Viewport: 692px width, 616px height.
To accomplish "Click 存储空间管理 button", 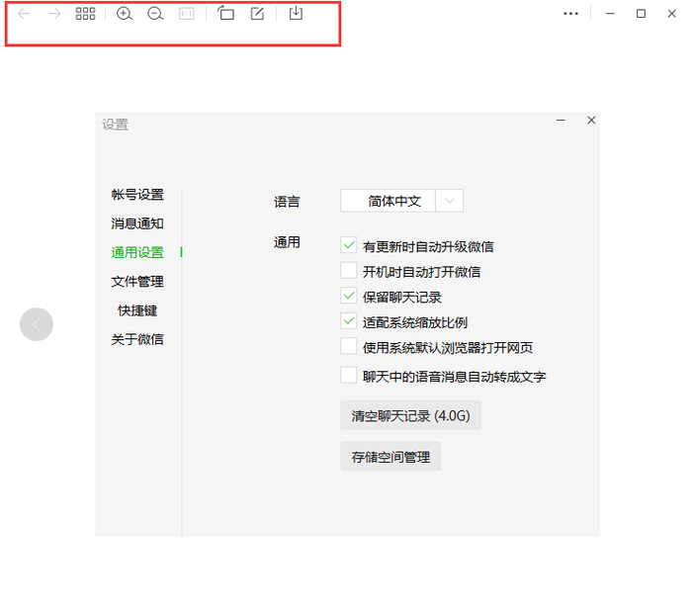I will coord(390,456).
